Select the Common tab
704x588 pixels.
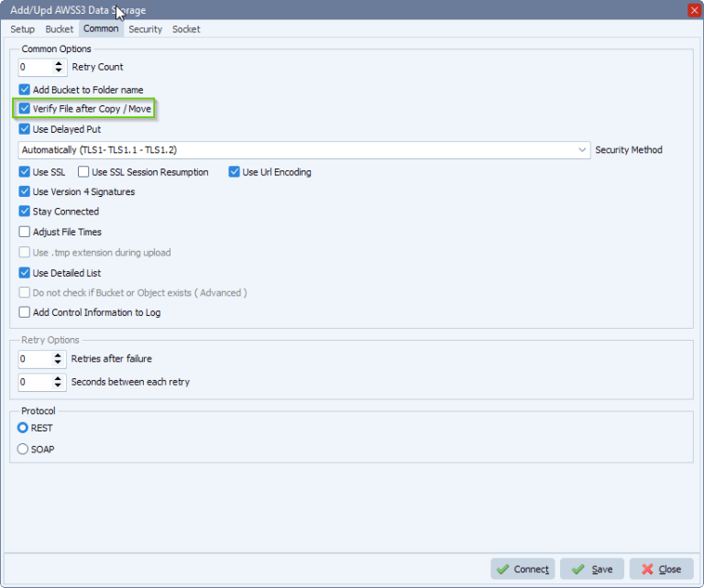coord(101,28)
